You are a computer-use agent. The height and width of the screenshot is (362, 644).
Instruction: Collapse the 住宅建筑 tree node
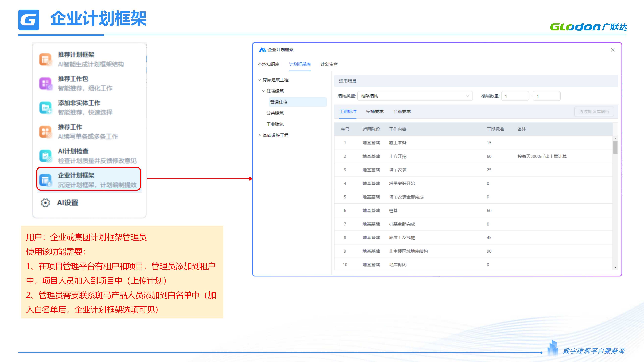(x=263, y=91)
